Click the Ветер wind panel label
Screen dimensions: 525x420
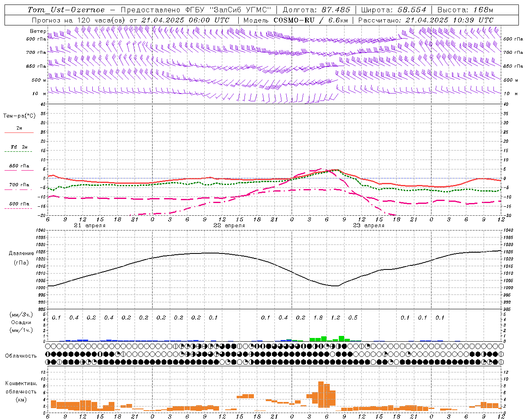coord(38,31)
